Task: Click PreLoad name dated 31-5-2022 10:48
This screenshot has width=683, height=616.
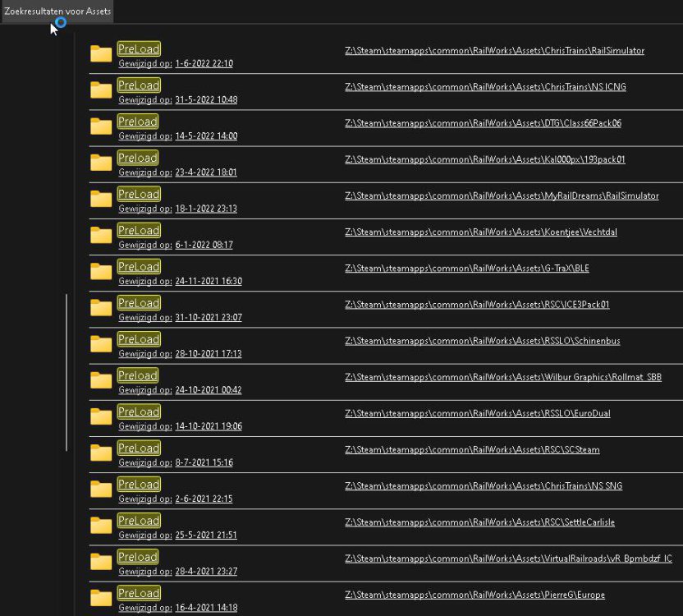Action: click(x=139, y=85)
